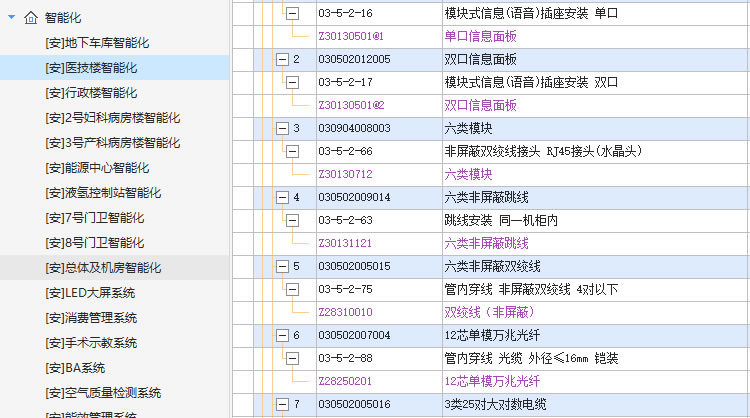Open [安]7号门卫智能化
Image resolution: width=750 pixels, height=418 pixels.
tap(95, 218)
